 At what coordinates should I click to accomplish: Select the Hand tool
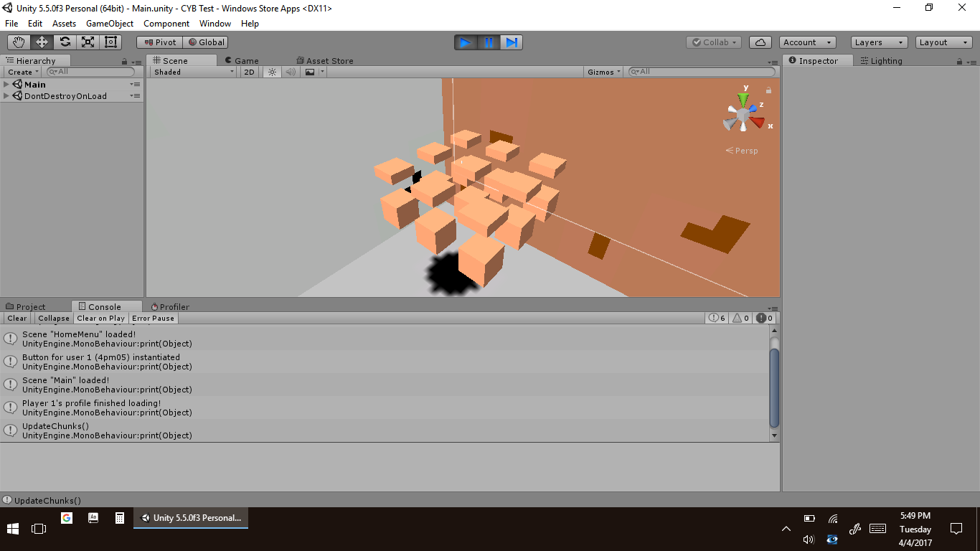(x=19, y=42)
